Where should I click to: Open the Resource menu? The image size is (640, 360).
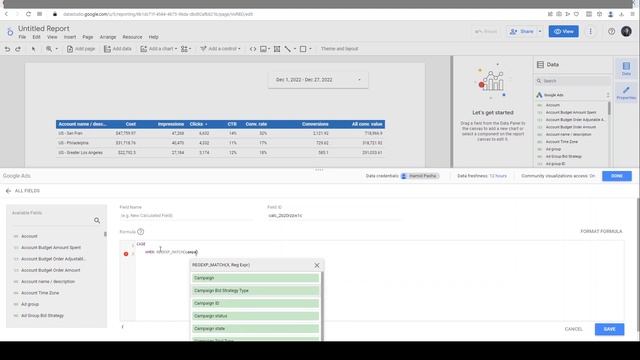132,37
